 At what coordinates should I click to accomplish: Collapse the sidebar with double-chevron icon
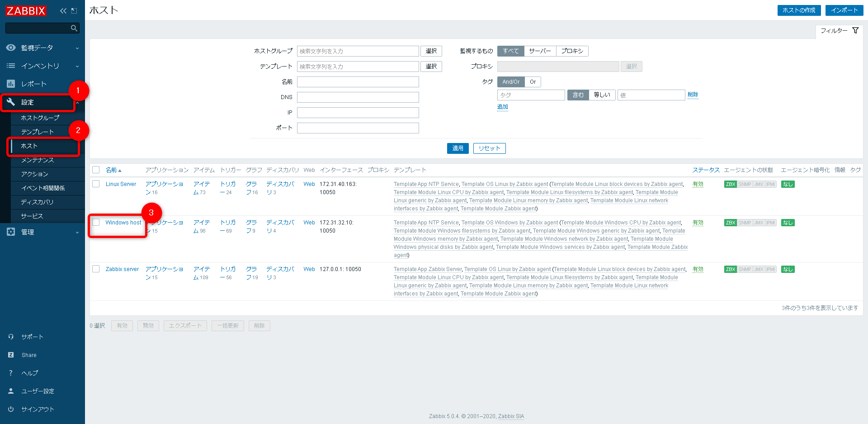[63, 10]
